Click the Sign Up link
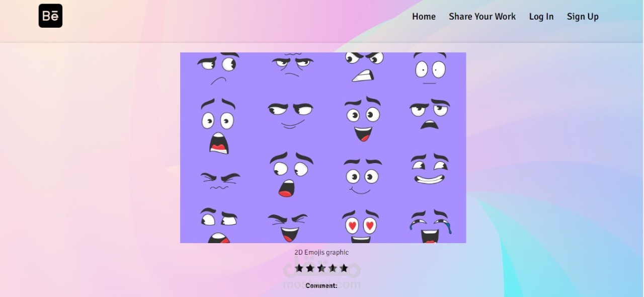This screenshot has height=297, width=644. (583, 17)
